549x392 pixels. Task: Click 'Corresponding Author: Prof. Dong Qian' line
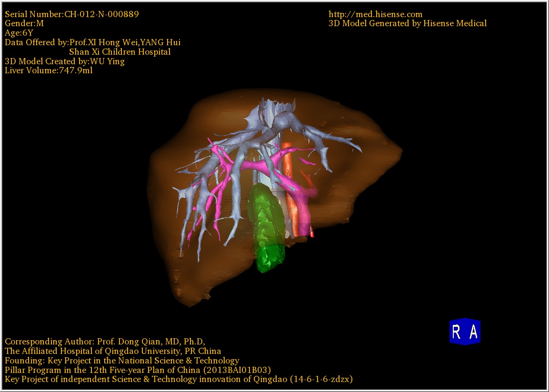105,342
